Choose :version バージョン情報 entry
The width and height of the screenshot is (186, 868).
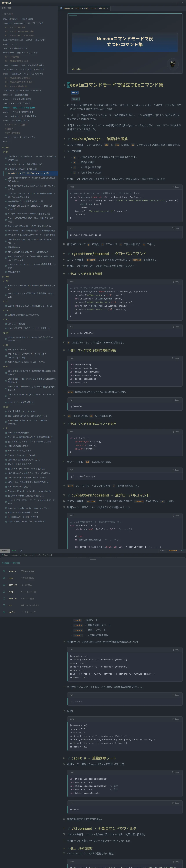tap(93, 598)
